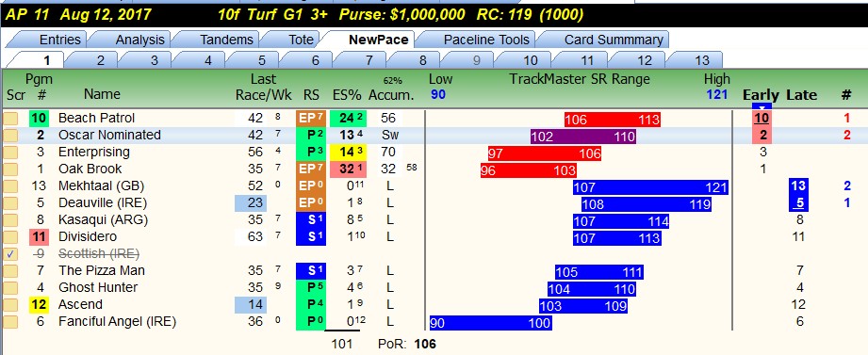Click Deauville's highlighted last race value 23
The width and height of the screenshot is (868, 355).
click(251, 203)
